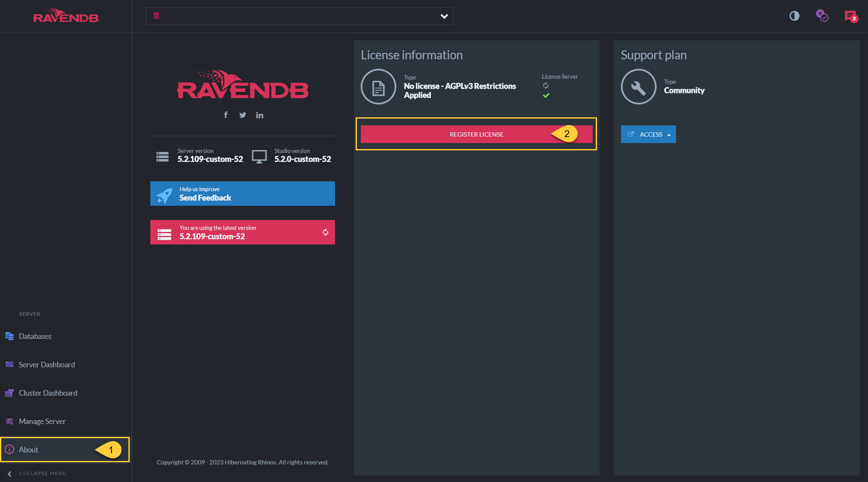Click the support plan wrench icon
The height and width of the screenshot is (482, 868).
click(639, 87)
